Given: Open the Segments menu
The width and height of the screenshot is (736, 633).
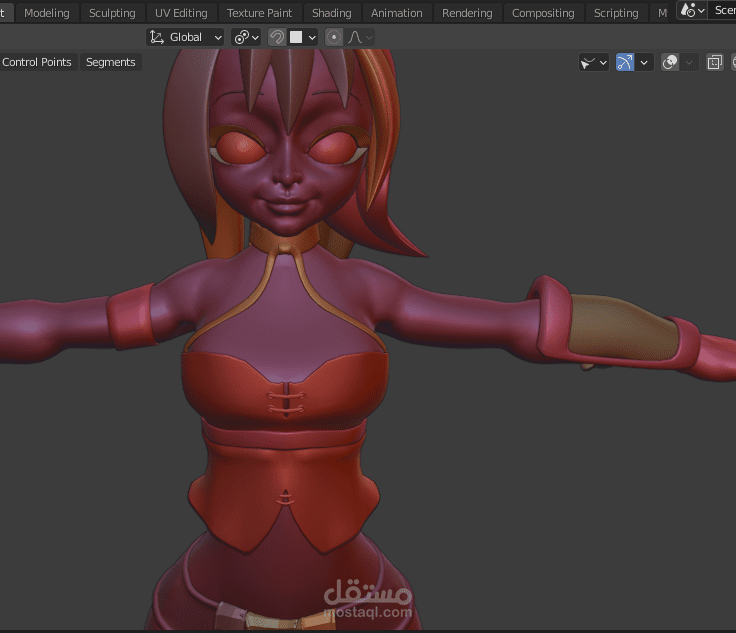Looking at the screenshot, I should pos(110,62).
